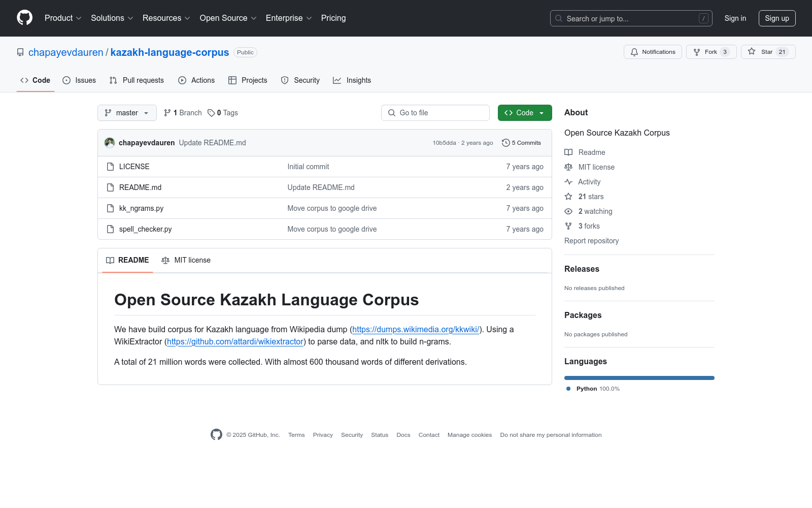Viewport: 812px width, 508px height.
Task: Expand the Open Source menu
Action: click(x=228, y=18)
